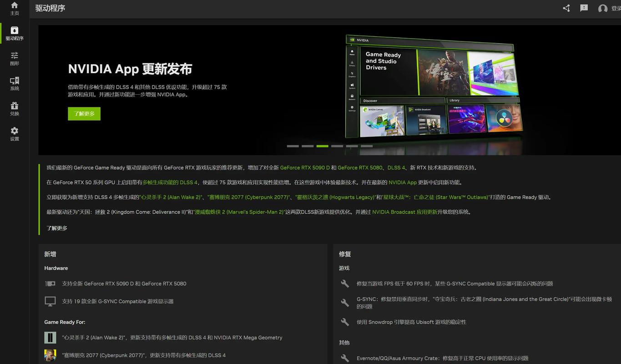Click wrench icon beside Evernote/QQ fix
Image resolution: width=621 pixels, height=364 pixels.
click(x=345, y=358)
